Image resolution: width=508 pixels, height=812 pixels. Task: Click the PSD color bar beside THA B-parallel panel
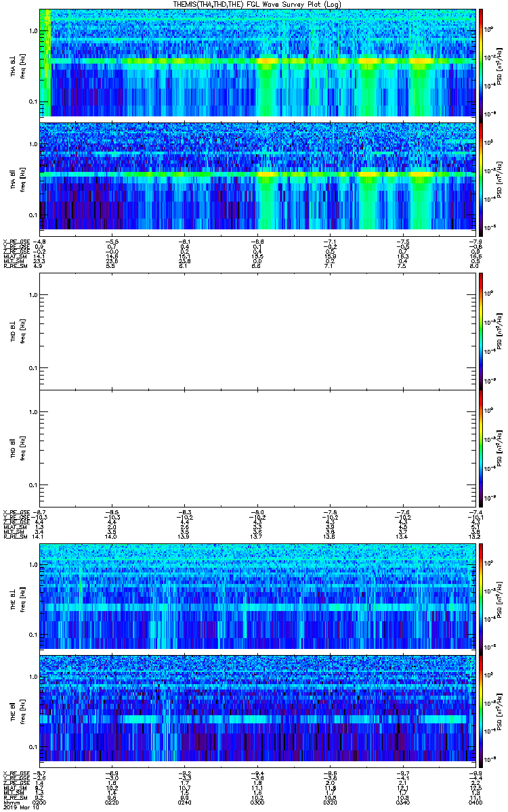click(x=481, y=176)
